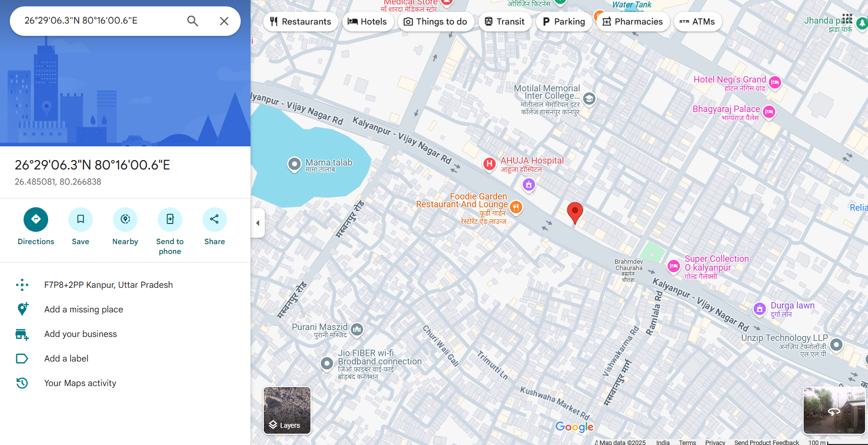Click Add a missing place
Screen dimensions: 868x445
pyautogui.click(x=84, y=309)
